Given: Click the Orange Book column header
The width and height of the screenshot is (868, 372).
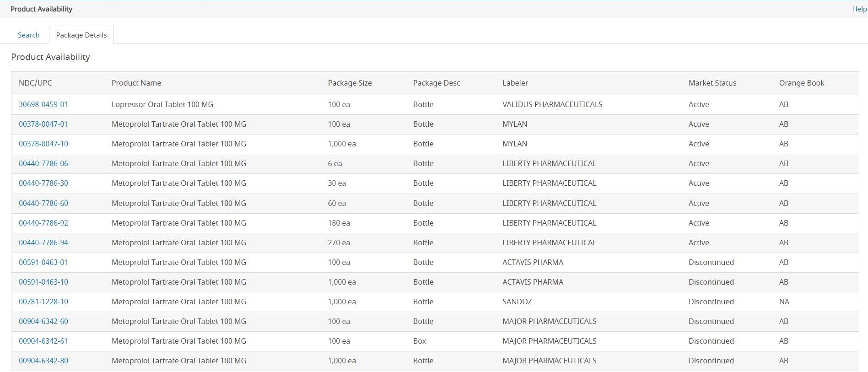Looking at the screenshot, I should tap(801, 83).
